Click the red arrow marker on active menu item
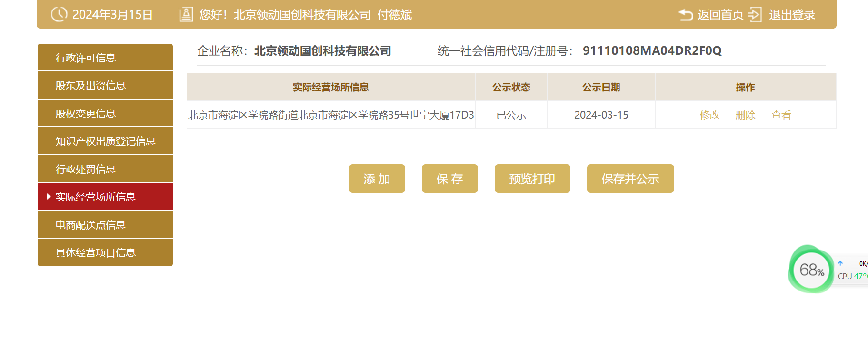 [x=49, y=196]
